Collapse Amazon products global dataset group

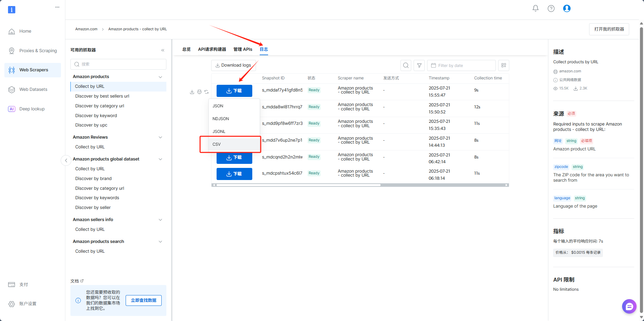160,159
